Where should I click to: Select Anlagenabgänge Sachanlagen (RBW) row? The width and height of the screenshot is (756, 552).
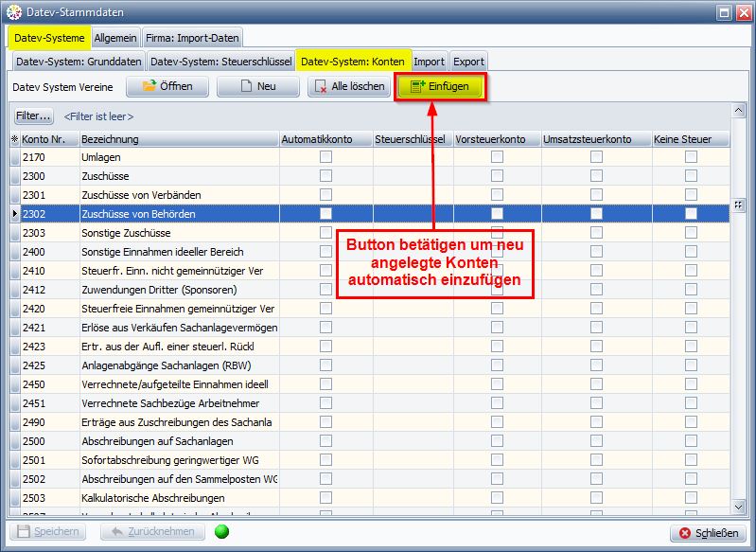(370, 365)
